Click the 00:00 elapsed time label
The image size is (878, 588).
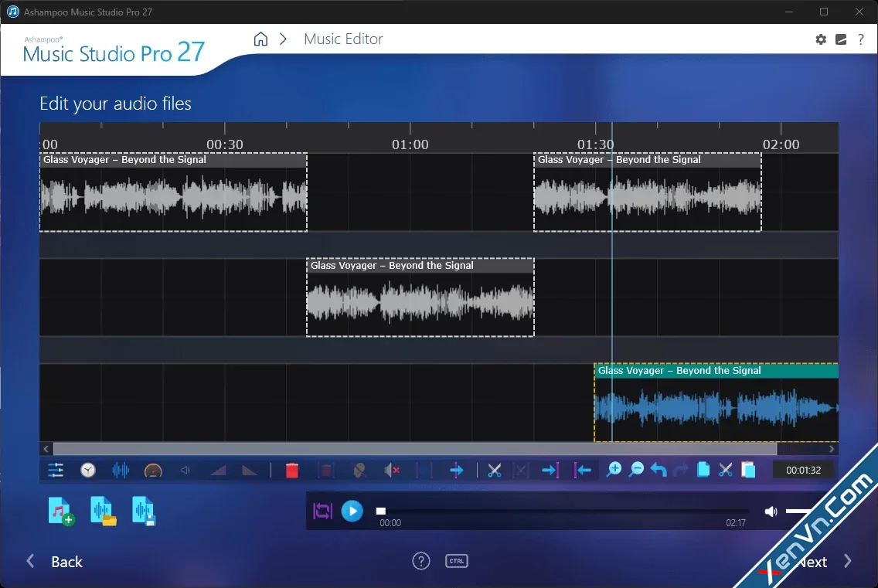390,522
